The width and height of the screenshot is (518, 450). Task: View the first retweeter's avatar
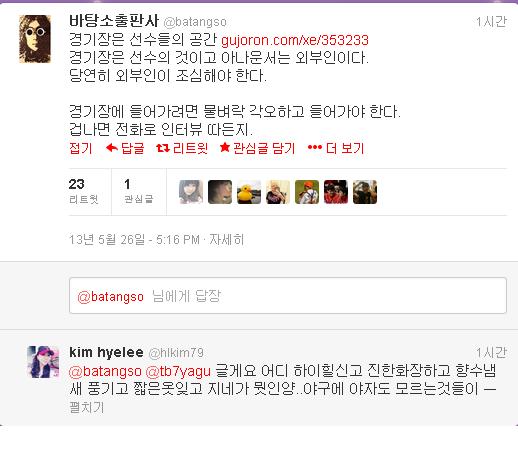tap(191, 192)
